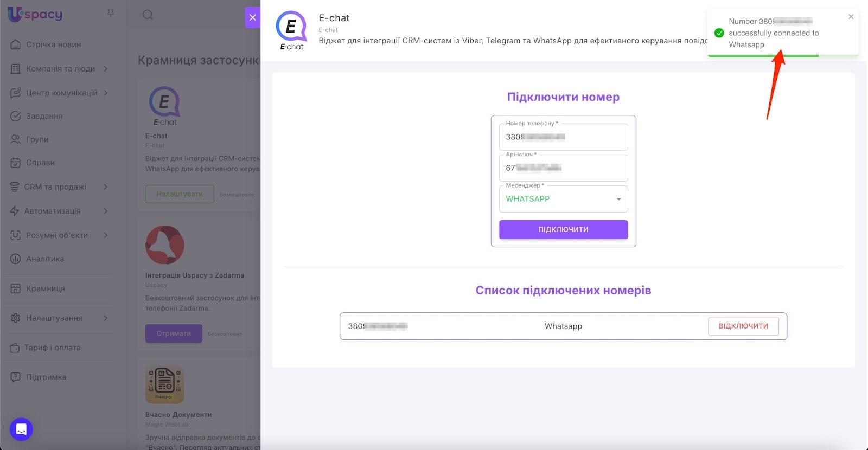The height and width of the screenshot is (450, 868).
Task: Click the Uspacy logo in the sidebar
Action: click(35, 15)
